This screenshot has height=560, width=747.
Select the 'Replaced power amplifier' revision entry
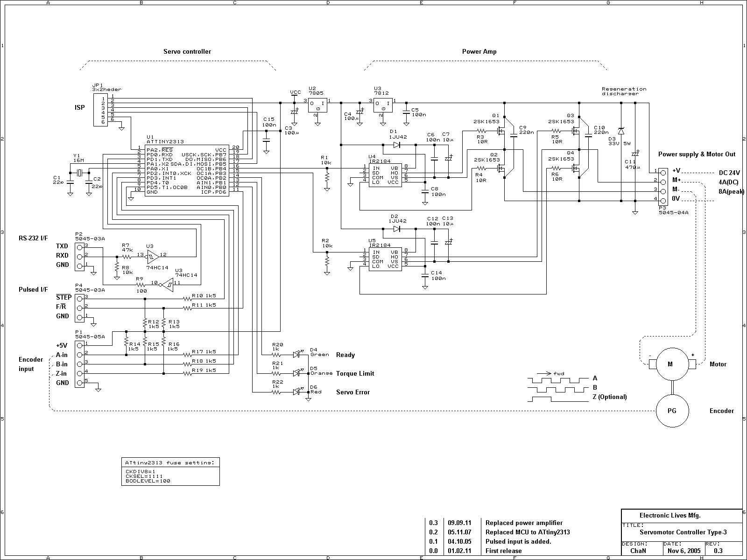(524, 523)
